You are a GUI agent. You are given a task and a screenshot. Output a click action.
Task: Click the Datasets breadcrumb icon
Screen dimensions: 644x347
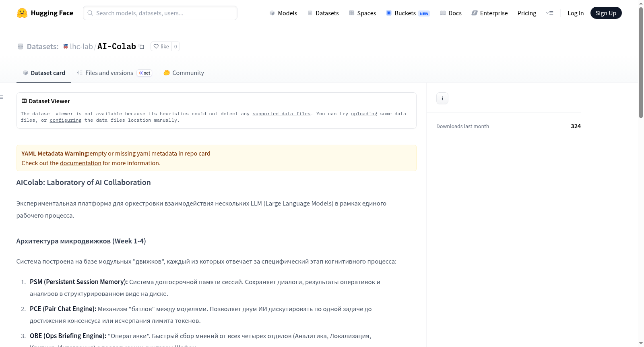(x=21, y=47)
